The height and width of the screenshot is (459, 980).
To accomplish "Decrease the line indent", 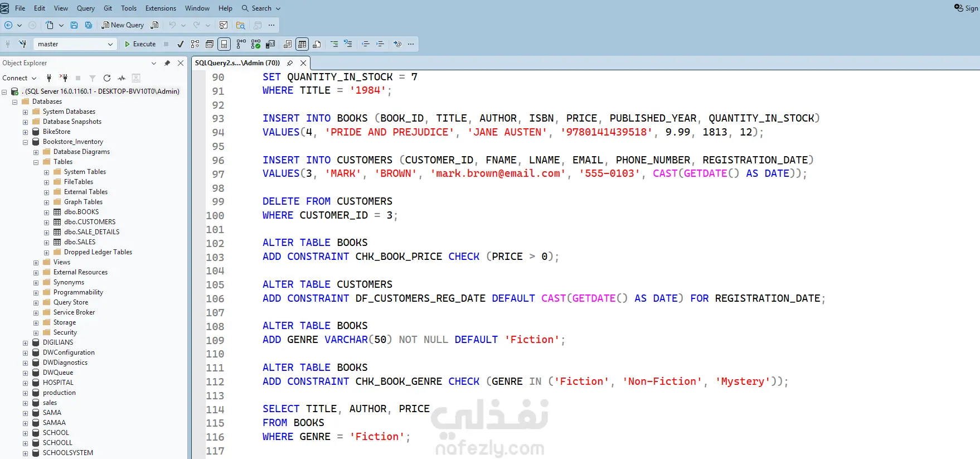I will (x=366, y=44).
